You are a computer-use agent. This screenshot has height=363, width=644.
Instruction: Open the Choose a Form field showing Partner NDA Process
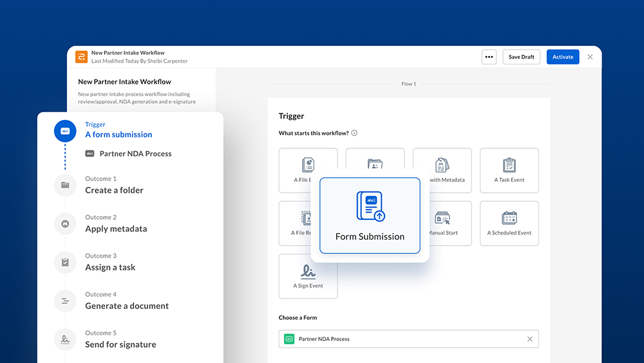[409, 339]
